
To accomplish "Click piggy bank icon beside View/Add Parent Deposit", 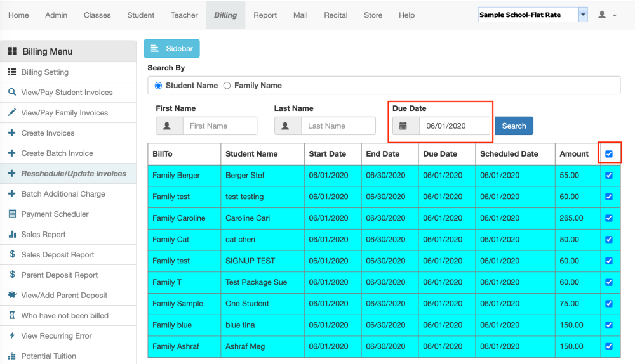I will click(12, 294).
